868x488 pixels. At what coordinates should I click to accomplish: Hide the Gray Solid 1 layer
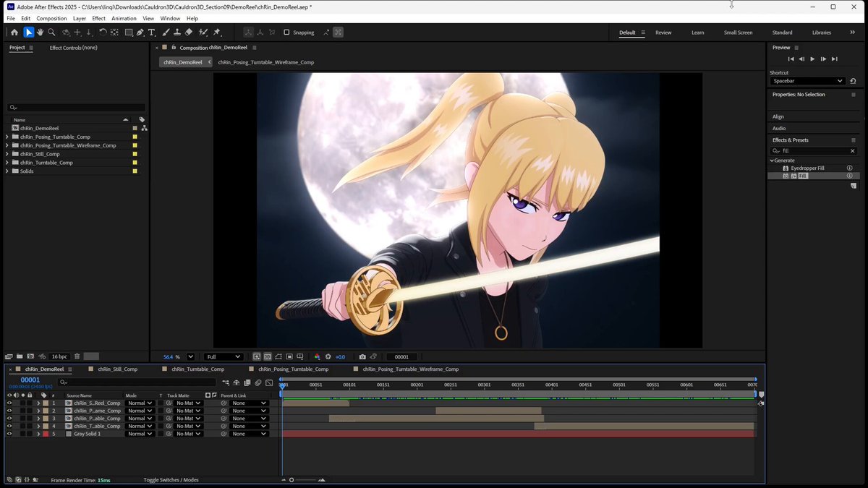[x=9, y=434]
